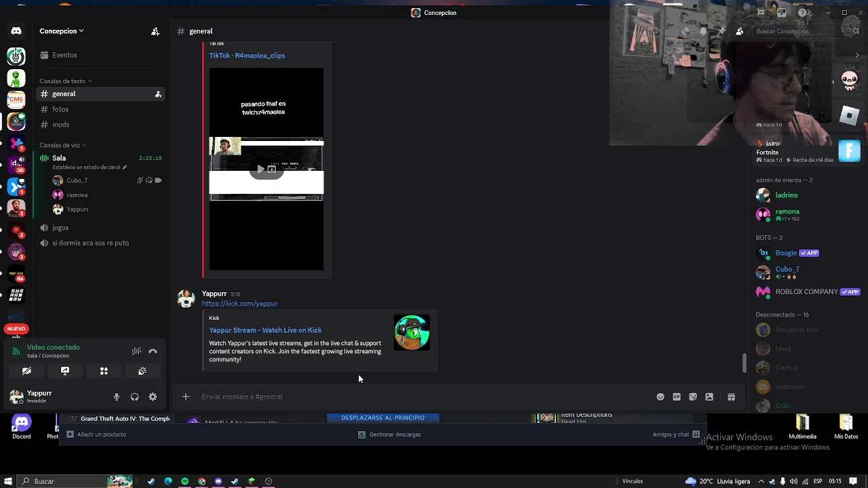Open the sticker picker in message bar
Image resolution: width=868 pixels, height=488 pixels.
pyautogui.click(x=693, y=397)
